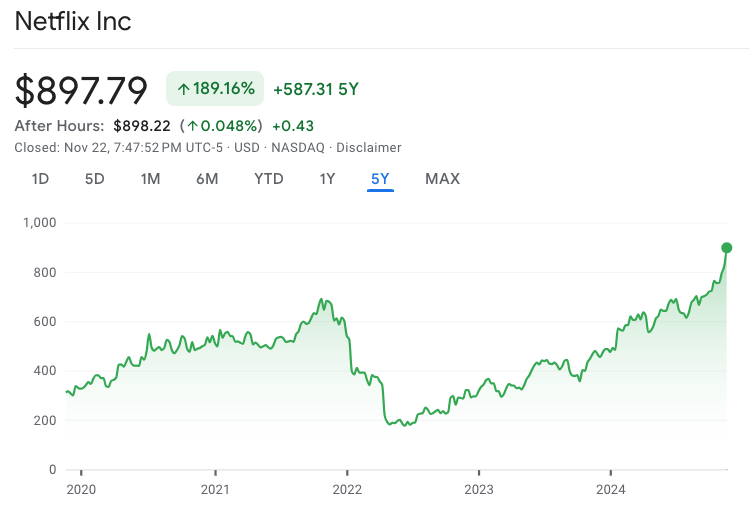Show year-to-date YTD chart
Screen dimensions: 749x514
pyautogui.click(x=269, y=179)
